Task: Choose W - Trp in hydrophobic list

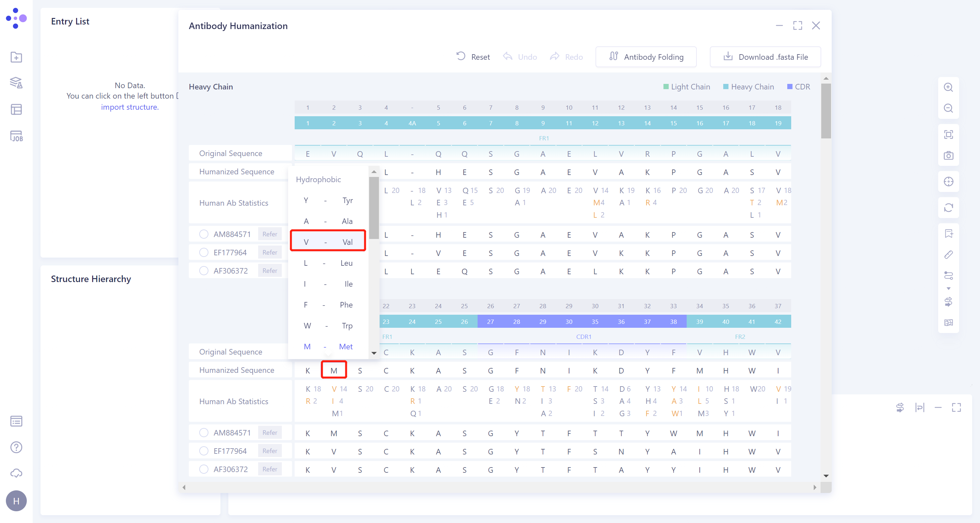Action: (x=328, y=326)
